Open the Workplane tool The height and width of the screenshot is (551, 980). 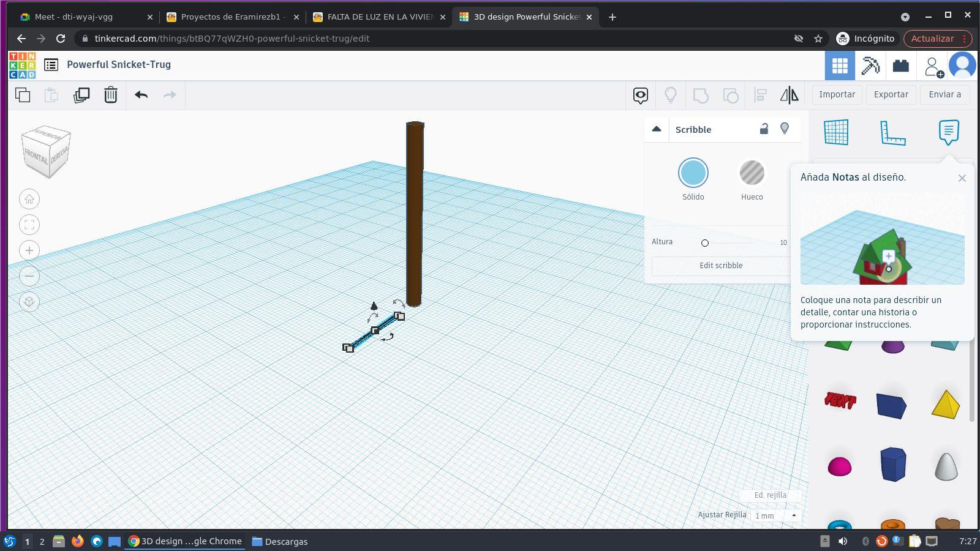836,132
